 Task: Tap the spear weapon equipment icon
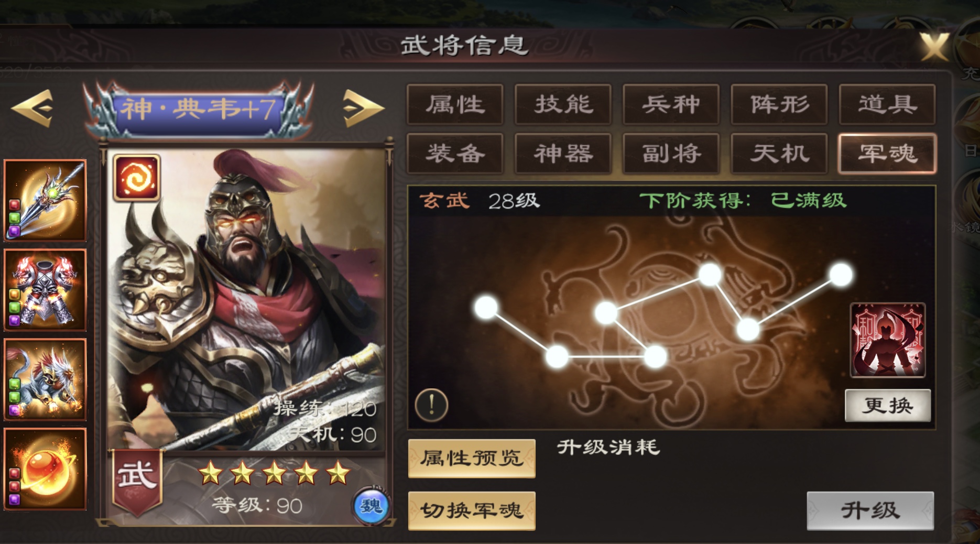coord(45,200)
